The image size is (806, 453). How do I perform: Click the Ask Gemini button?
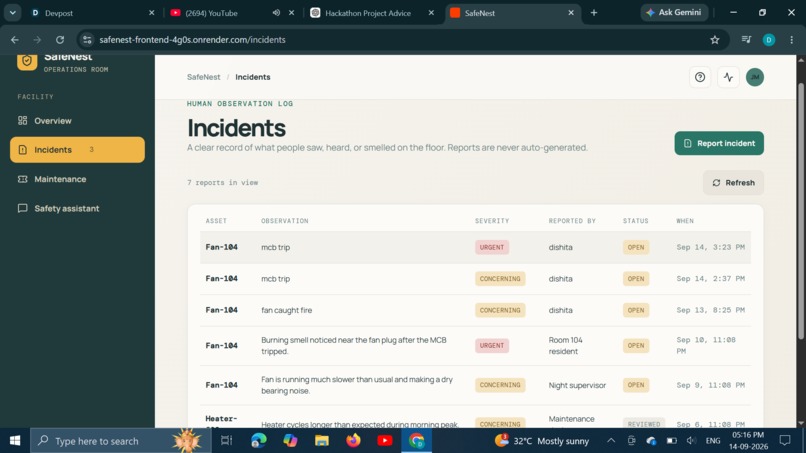(674, 12)
